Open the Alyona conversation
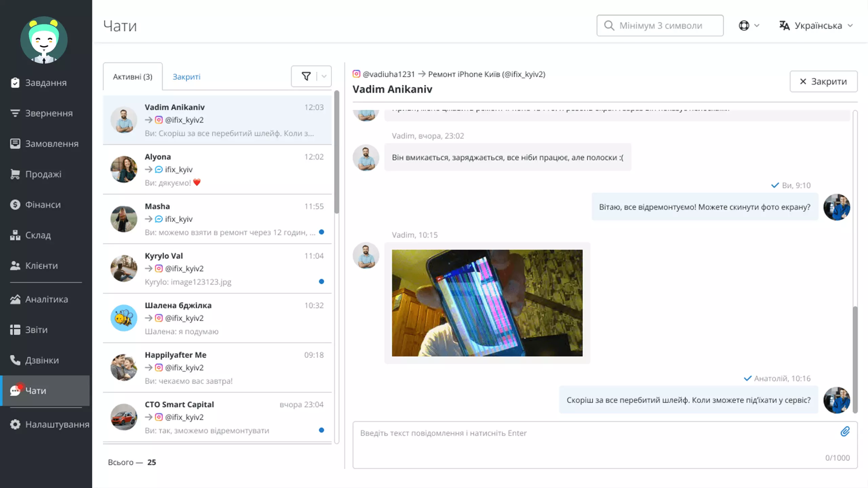Viewport: 868px width, 488px height. [x=217, y=169]
